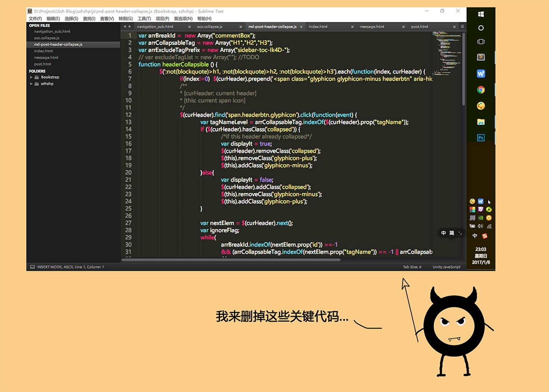Close the md-post-header-collapse.js tab
The image size is (549, 392).
point(301,27)
